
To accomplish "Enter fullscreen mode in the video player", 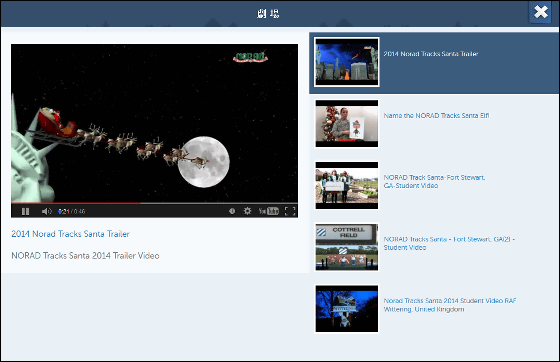I will point(290,211).
